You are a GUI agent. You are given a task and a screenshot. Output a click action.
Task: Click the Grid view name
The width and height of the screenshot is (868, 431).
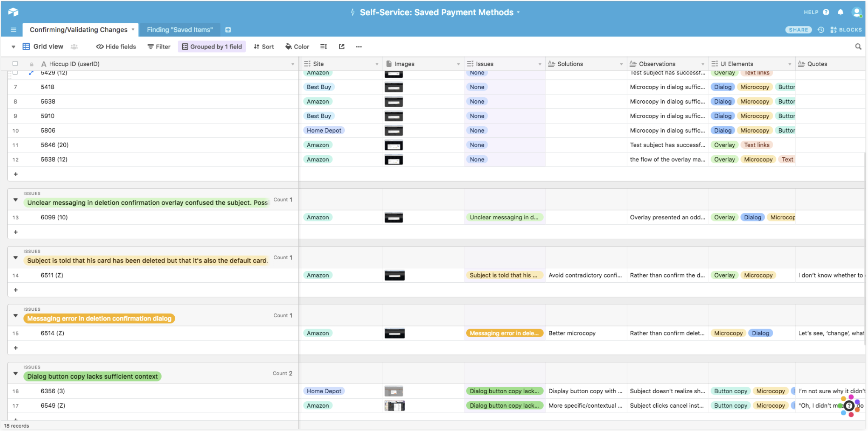48,47
